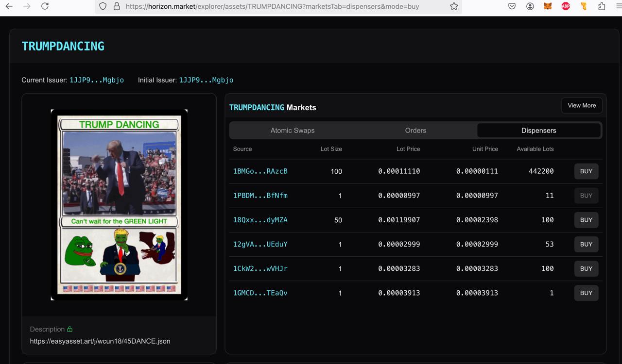The width and height of the screenshot is (622, 364).
Task: Click the TRUMPDANCING Markets heading
Action: pos(273,107)
